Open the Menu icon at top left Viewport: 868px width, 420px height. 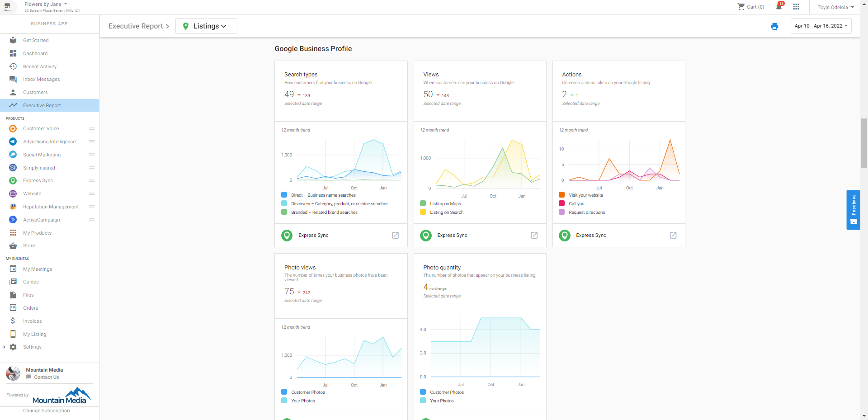(x=7, y=7)
